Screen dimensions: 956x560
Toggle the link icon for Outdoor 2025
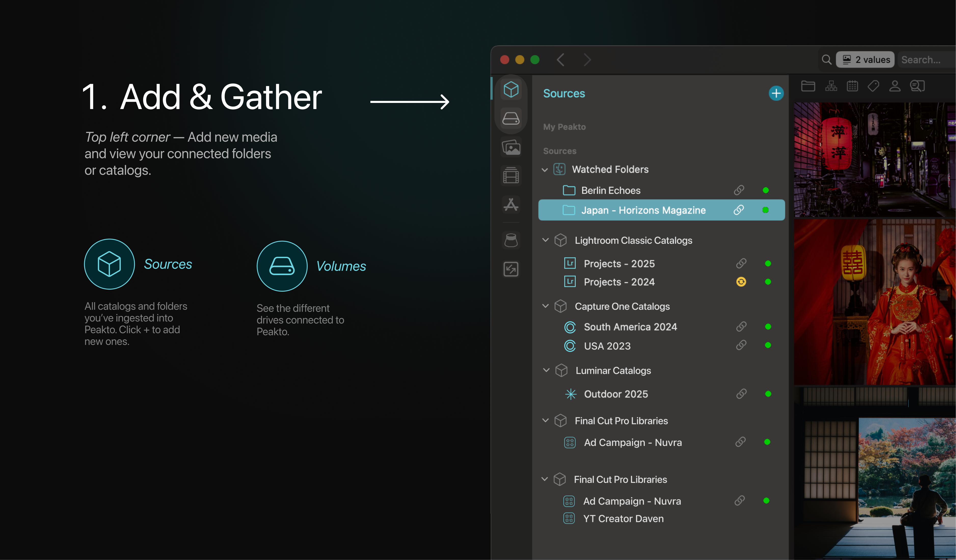(x=741, y=394)
